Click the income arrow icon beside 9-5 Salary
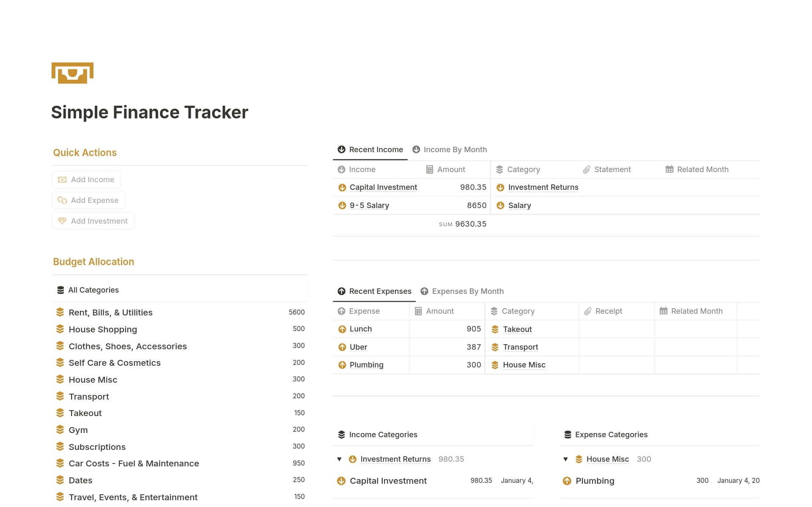The height and width of the screenshot is (507, 812). [341, 206]
